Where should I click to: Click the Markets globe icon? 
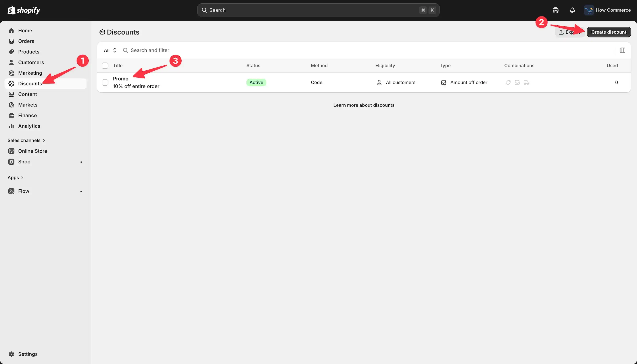[x=11, y=105]
